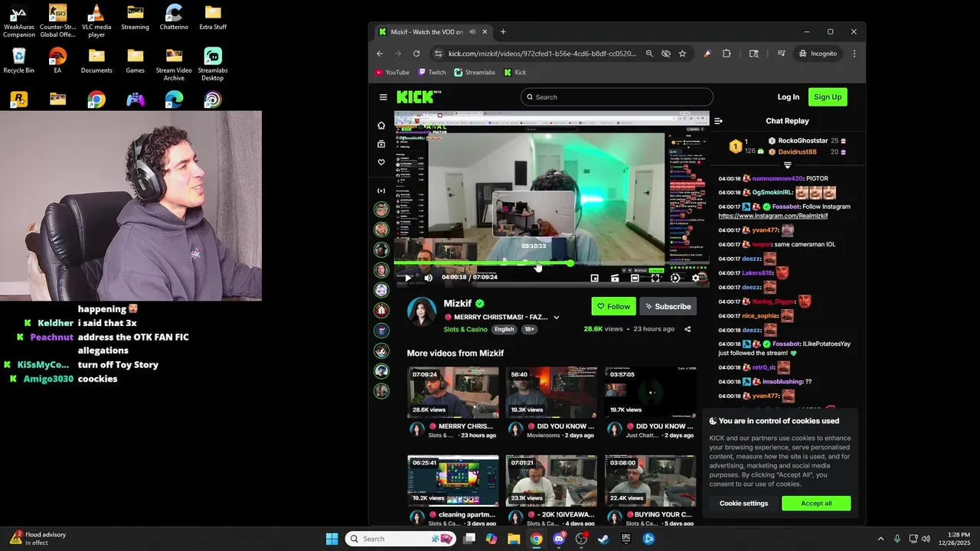Open Chrome extensions puzzle icon
Viewport: 980px width, 551px height.
point(727,54)
